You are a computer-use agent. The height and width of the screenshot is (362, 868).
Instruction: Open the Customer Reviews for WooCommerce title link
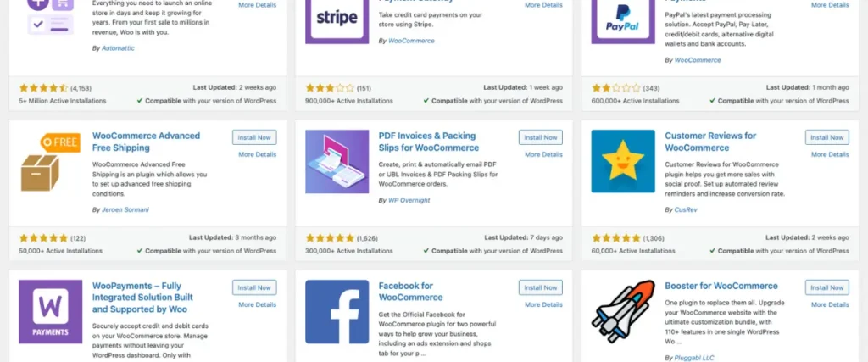click(710, 142)
